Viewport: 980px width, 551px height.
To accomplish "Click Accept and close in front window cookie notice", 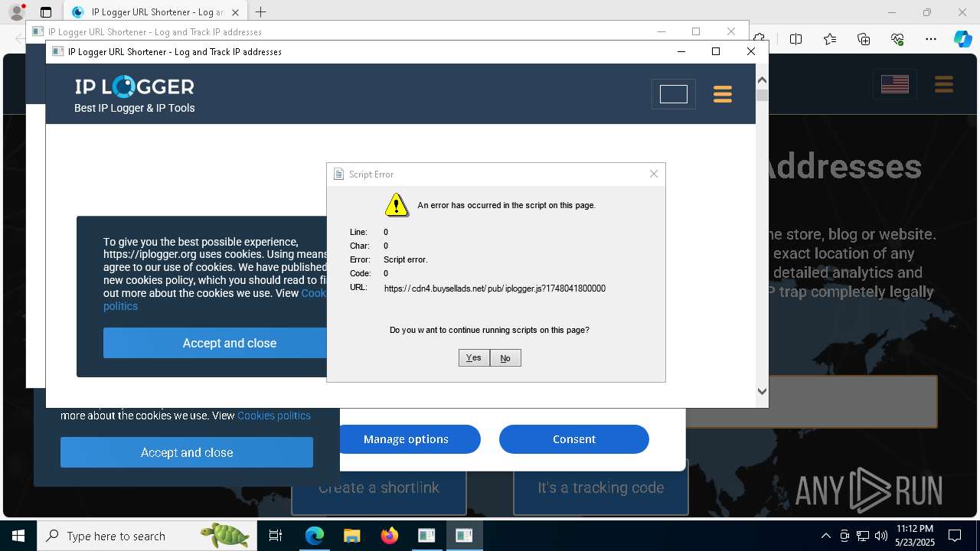I will tap(215, 343).
